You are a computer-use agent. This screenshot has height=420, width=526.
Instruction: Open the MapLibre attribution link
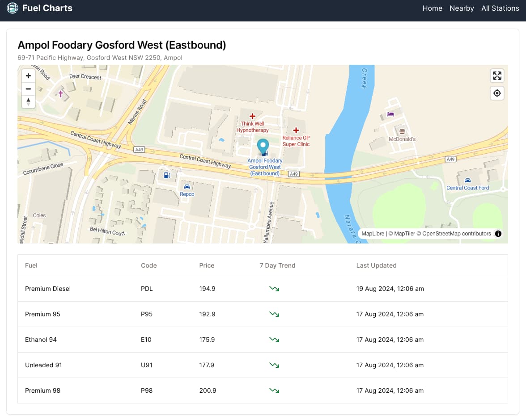(373, 234)
